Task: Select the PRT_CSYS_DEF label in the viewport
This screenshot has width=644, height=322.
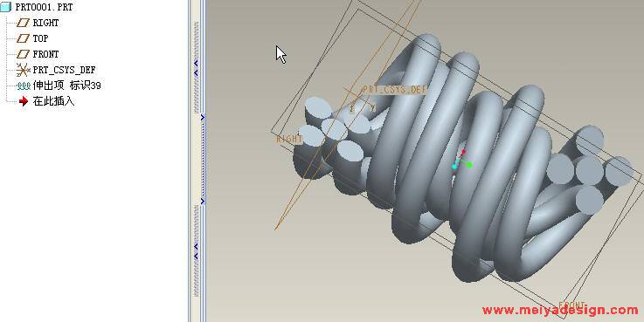Action: [395, 90]
